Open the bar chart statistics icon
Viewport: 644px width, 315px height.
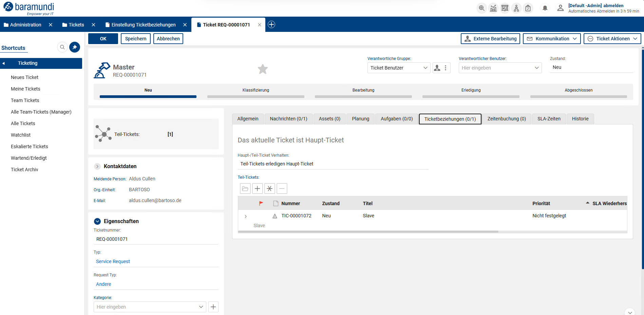(493, 8)
